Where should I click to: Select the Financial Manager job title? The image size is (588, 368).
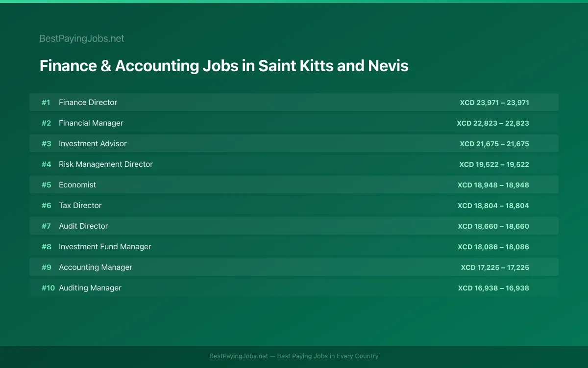[x=91, y=123]
